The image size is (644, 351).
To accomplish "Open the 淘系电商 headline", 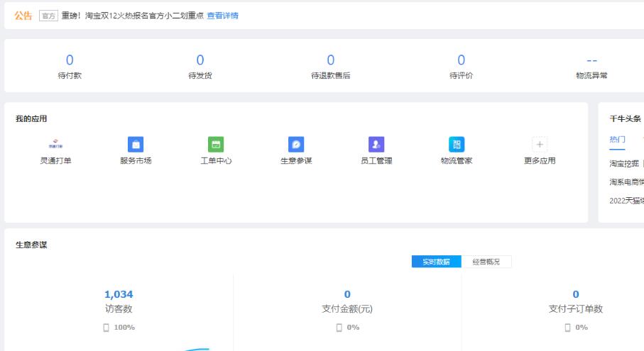I will 626,182.
